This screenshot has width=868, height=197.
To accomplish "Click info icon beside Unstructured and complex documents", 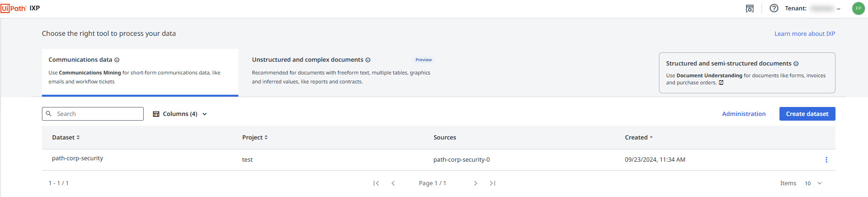I will coord(368,60).
